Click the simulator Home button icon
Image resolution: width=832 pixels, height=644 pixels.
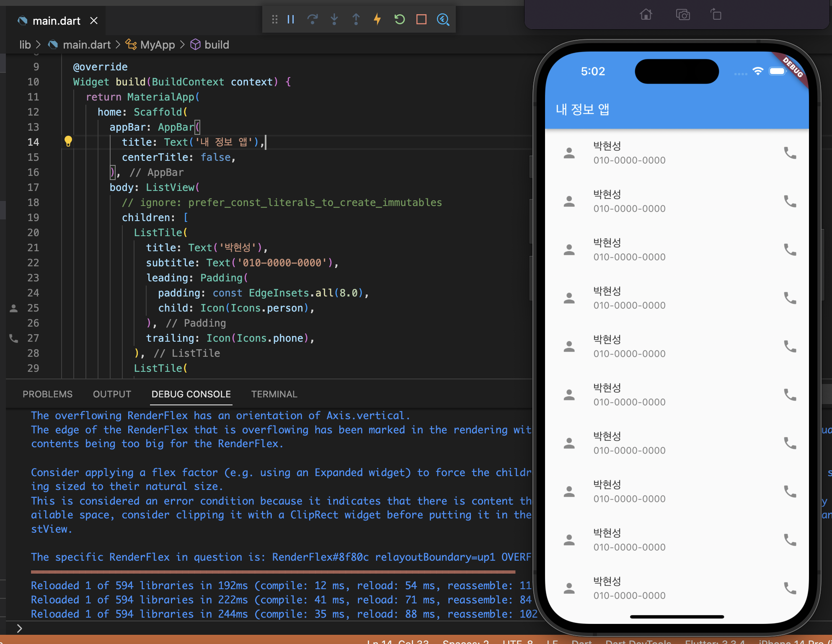pos(646,15)
